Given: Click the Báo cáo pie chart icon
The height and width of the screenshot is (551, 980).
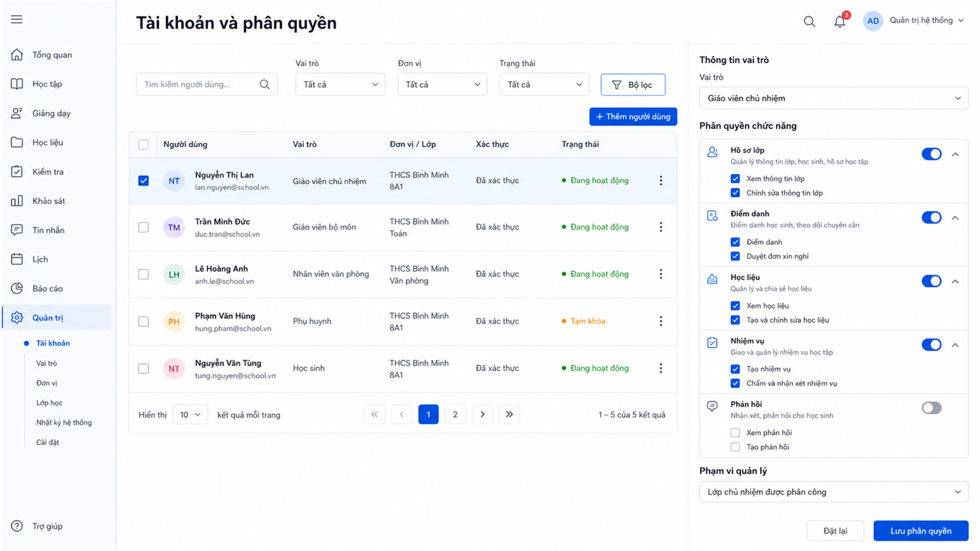Looking at the screenshot, I should pyautogui.click(x=17, y=288).
